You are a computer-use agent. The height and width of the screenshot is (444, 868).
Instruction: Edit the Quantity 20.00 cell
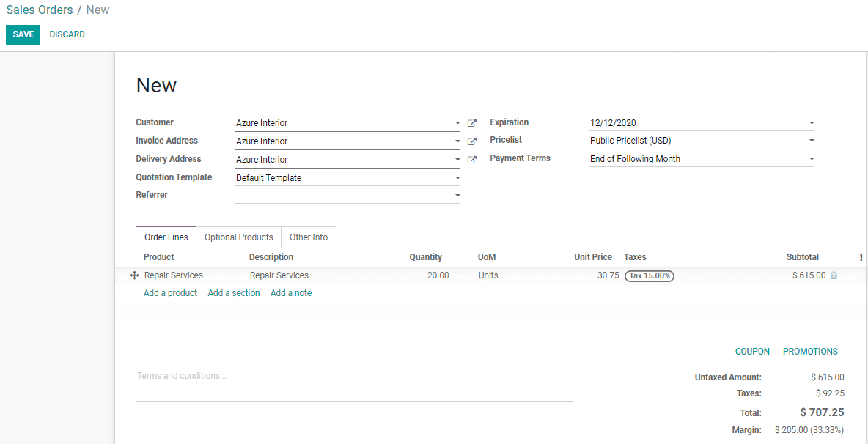pos(438,275)
